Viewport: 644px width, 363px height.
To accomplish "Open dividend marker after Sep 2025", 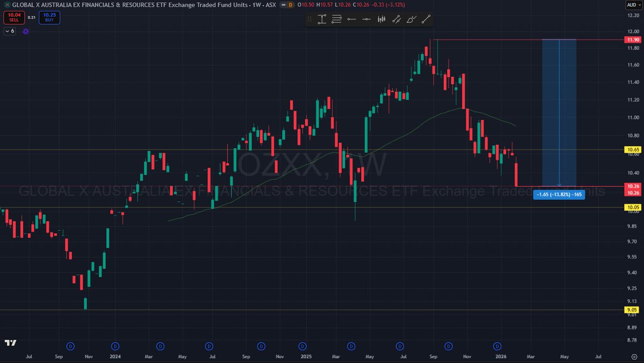I will [x=449, y=345].
